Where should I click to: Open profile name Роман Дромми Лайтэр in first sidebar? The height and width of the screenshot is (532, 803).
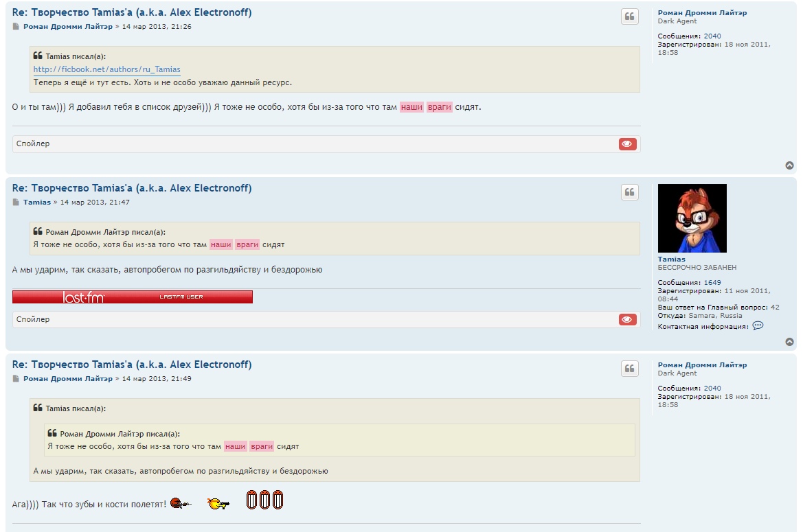coord(702,13)
